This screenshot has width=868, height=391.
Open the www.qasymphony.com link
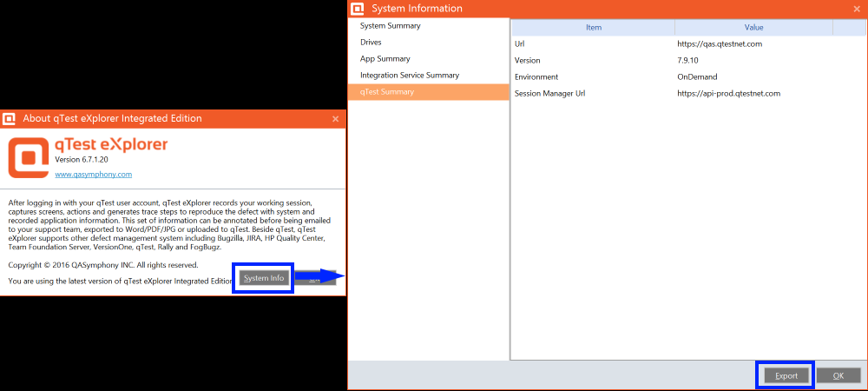point(94,175)
